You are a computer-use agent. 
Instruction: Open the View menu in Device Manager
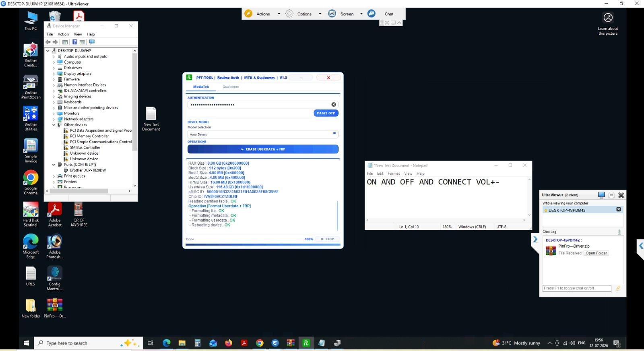(78, 34)
